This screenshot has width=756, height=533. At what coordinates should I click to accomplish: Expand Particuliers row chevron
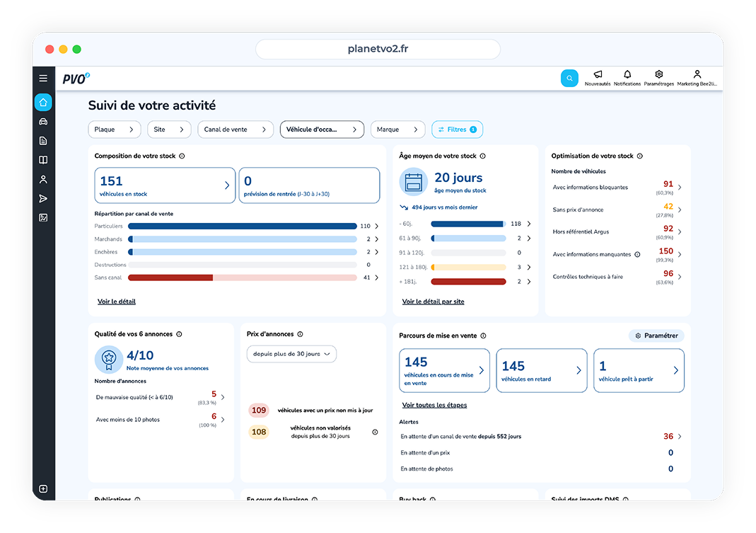coord(376,226)
